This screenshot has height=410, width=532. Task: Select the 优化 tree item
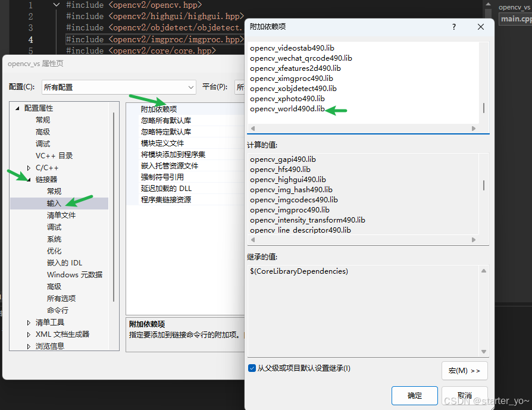(x=54, y=251)
